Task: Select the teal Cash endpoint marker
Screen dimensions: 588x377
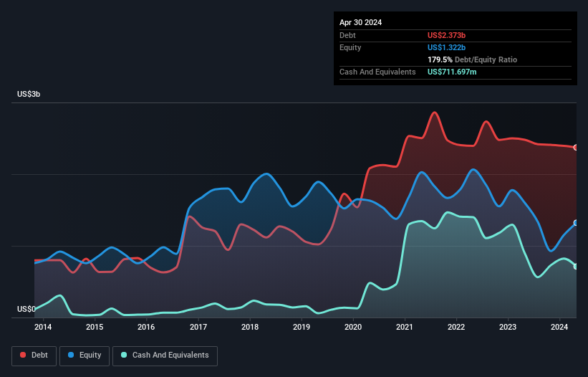Action: coord(576,267)
